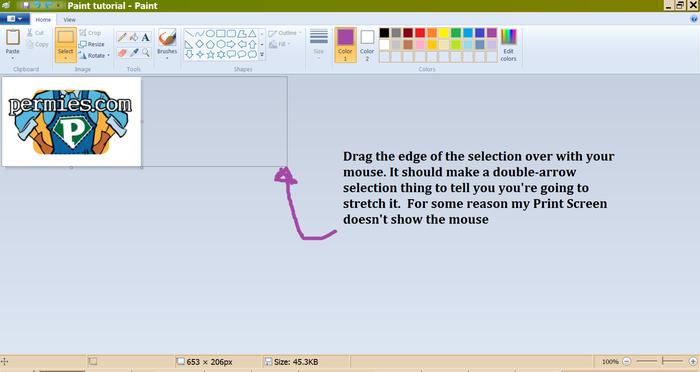Expand the Shapes gallery with More arrow
700x372 pixels.
(262, 54)
